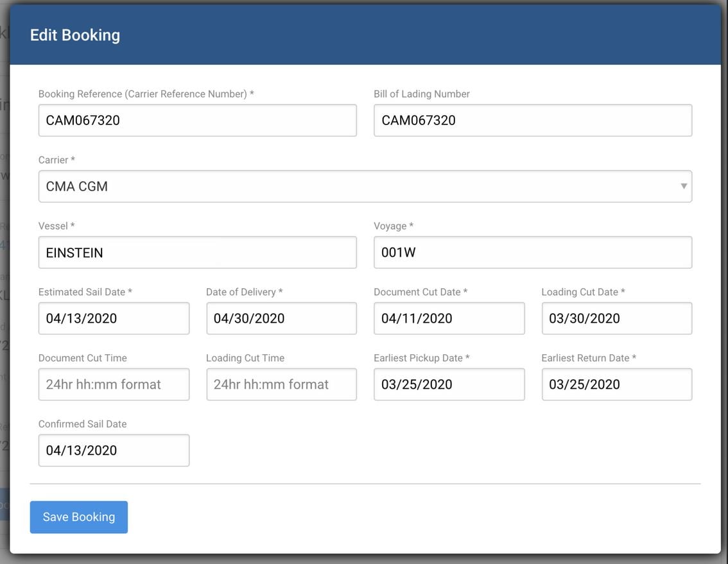Select the Date of Delivery field
The height and width of the screenshot is (564, 728).
[281, 318]
